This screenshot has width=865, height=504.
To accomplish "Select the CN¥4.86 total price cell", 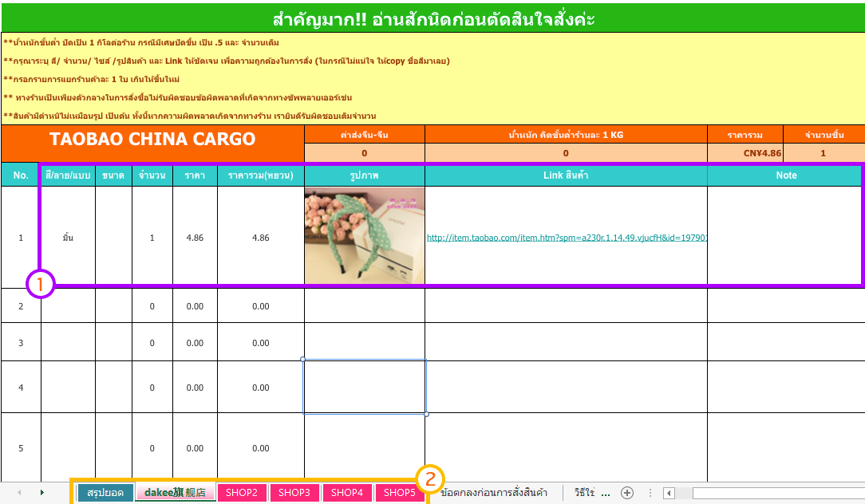I will [x=745, y=153].
